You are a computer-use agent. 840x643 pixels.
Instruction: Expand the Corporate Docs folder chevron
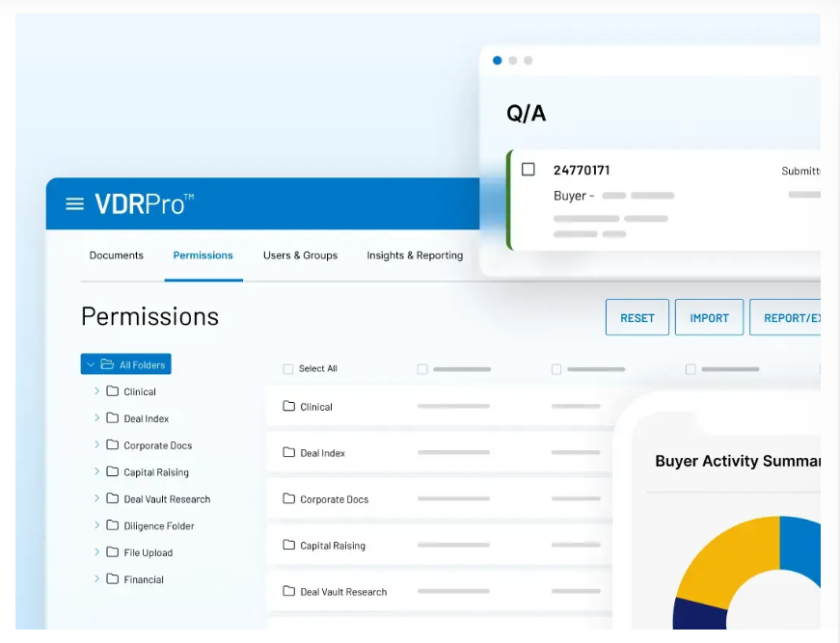pyautogui.click(x=97, y=445)
